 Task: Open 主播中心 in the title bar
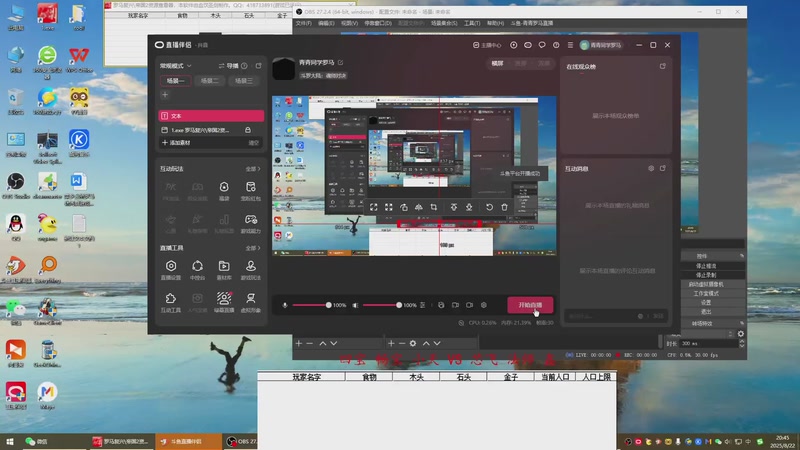pos(487,45)
